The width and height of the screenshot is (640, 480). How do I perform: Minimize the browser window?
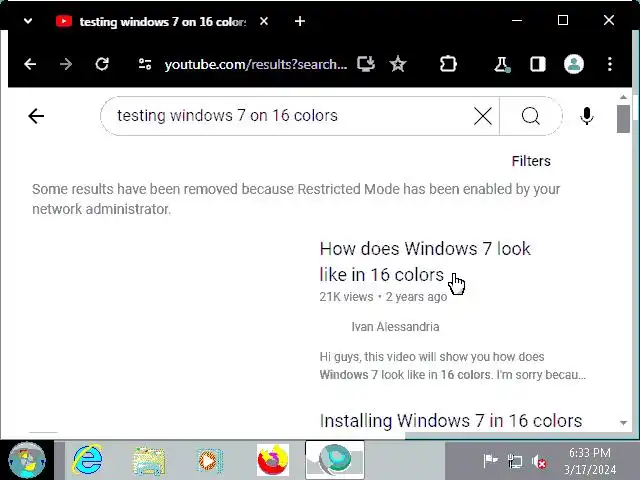coord(517,20)
